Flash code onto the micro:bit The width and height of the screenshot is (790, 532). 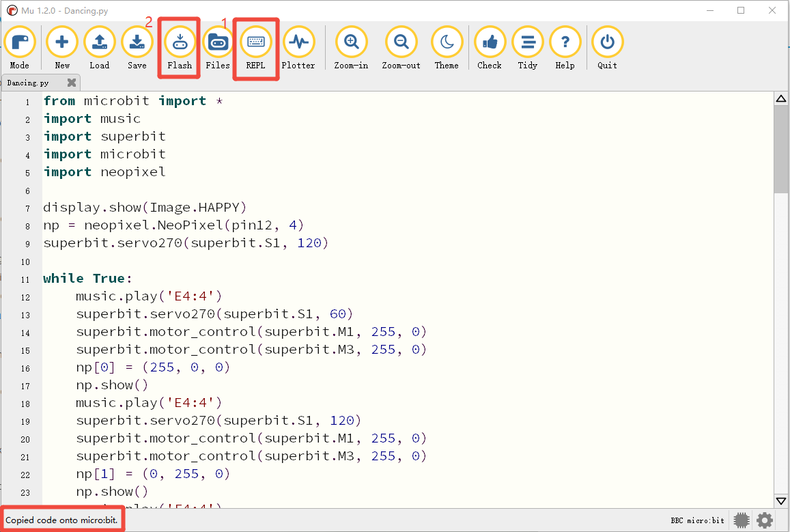(180, 48)
